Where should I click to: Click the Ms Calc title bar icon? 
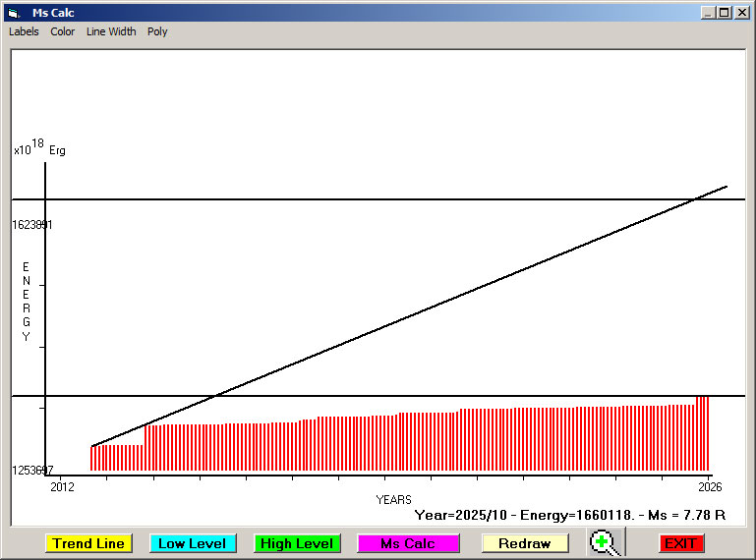coord(13,13)
